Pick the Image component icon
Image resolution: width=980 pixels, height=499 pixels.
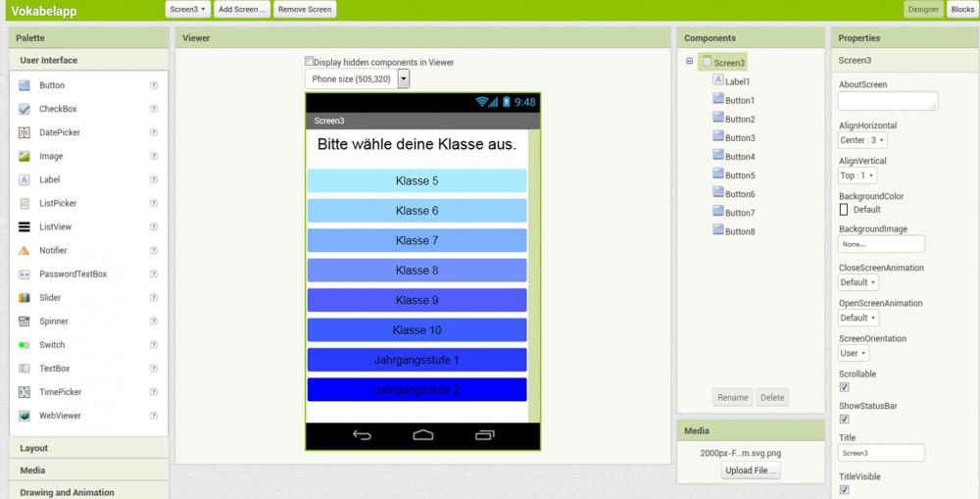[x=24, y=156]
